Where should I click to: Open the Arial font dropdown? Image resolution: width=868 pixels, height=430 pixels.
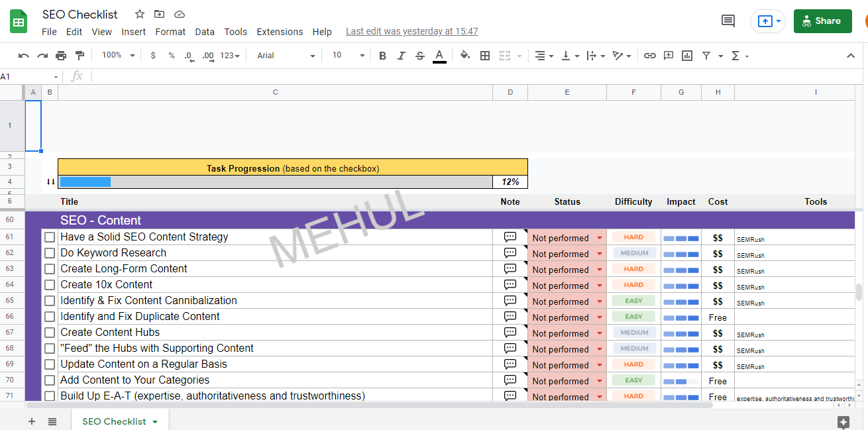[x=286, y=56]
